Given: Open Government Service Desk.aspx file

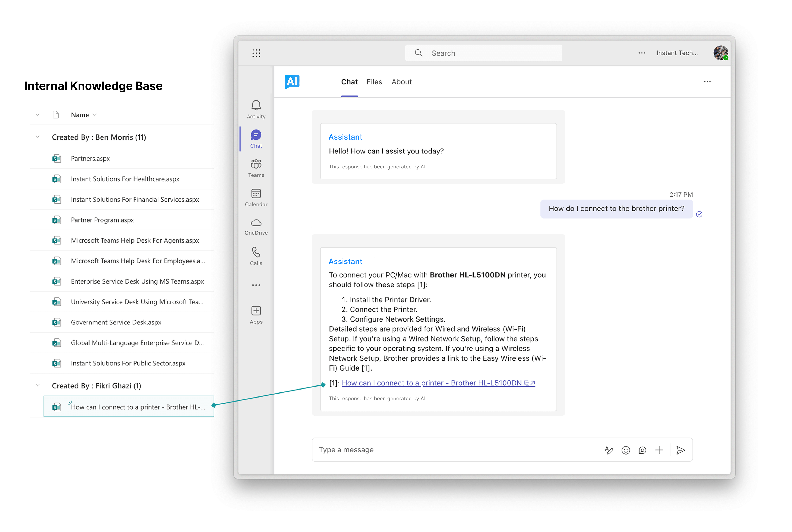Looking at the screenshot, I should [x=116, y=322].
